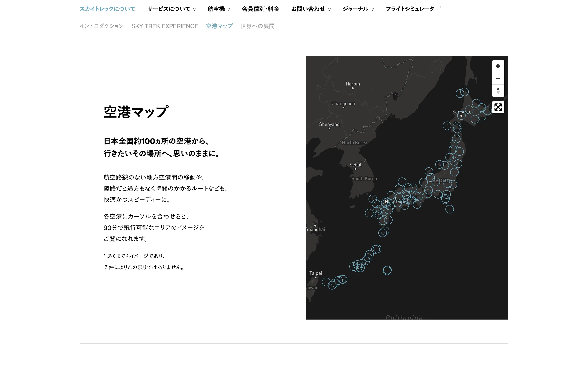Go to イントロダクション section
588x368 pixels.
click(x=101, y=26)
